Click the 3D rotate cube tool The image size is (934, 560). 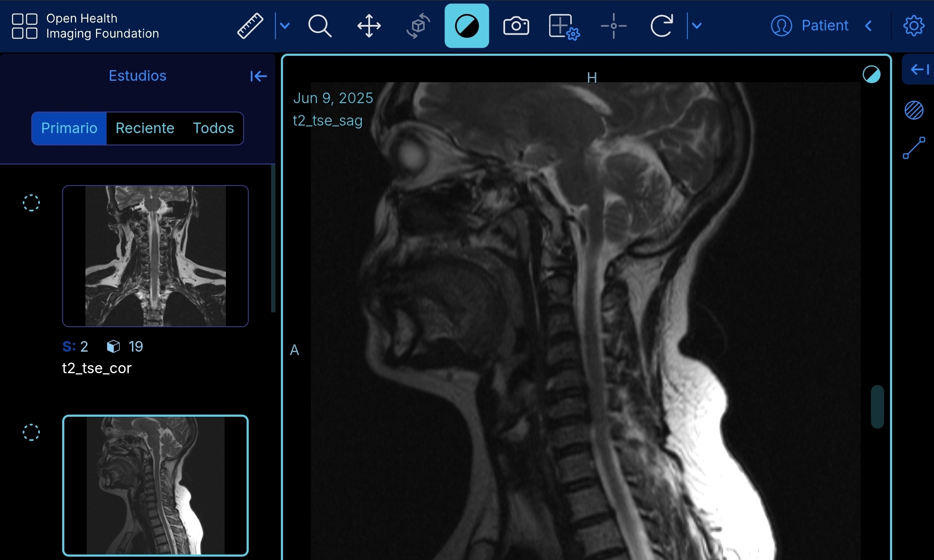(418, 26)
